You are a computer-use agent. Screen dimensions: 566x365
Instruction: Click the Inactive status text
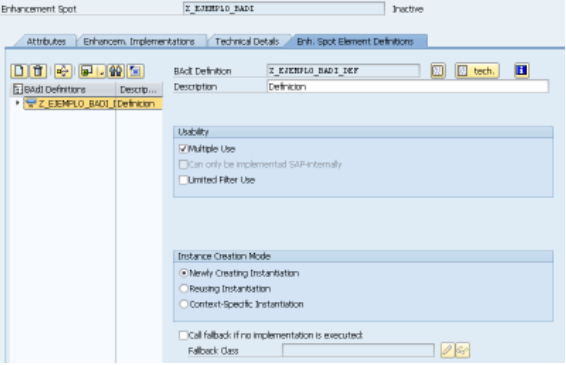coord(408,9)
